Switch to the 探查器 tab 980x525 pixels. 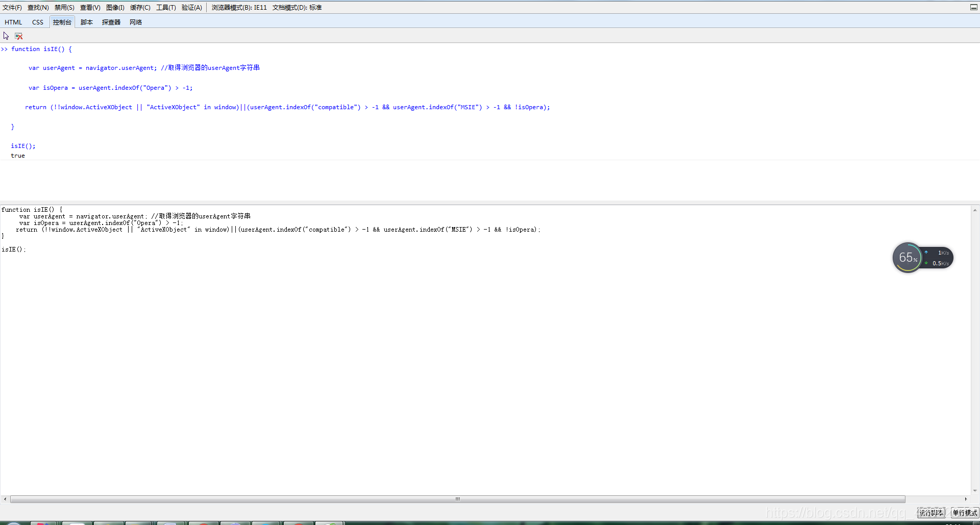111,22
